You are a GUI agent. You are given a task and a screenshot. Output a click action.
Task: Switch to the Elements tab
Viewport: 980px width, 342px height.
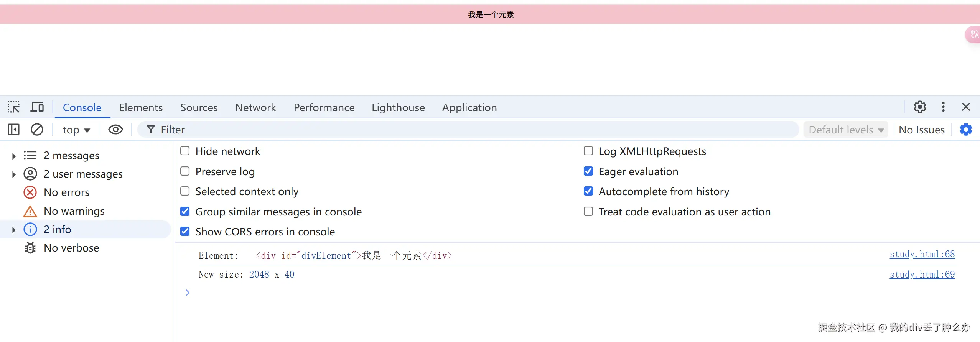click(x=141, y=107)
